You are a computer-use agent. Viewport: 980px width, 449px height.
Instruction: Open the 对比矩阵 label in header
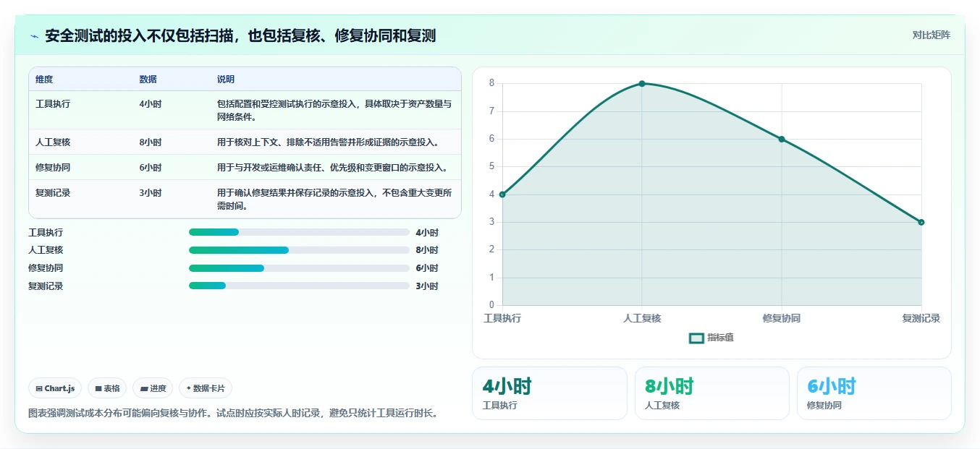931,35
